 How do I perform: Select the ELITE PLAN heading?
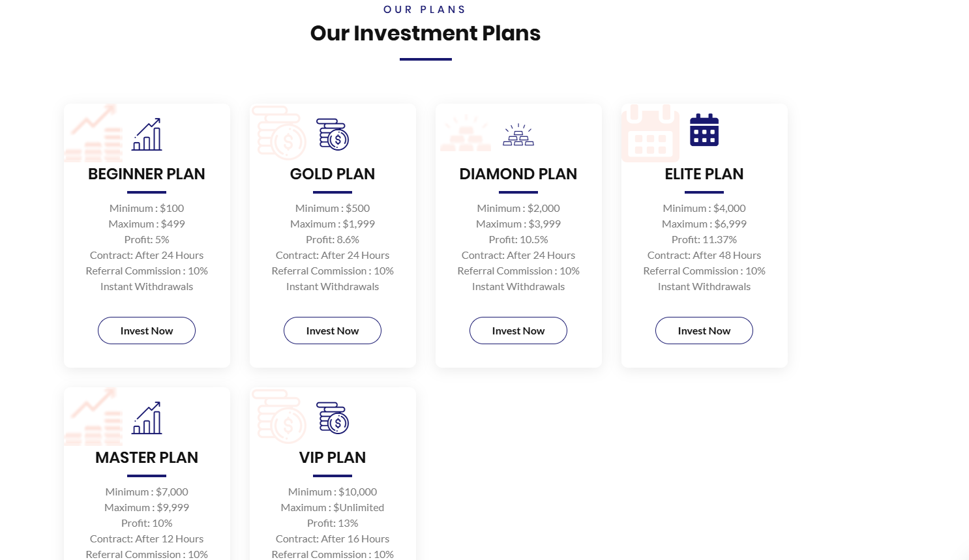[704, 174]
